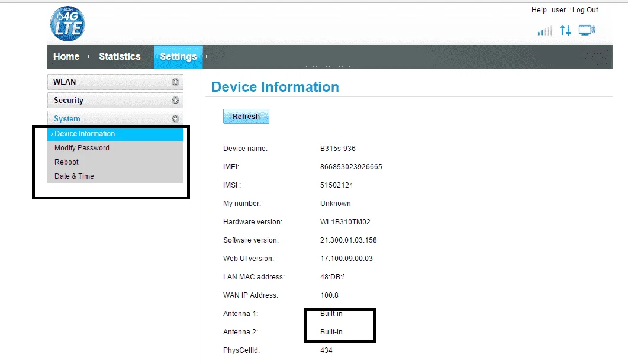Click hardware version WL1B310TM02
The height and width of the screenshot is (364, 628).
[345, 222]
